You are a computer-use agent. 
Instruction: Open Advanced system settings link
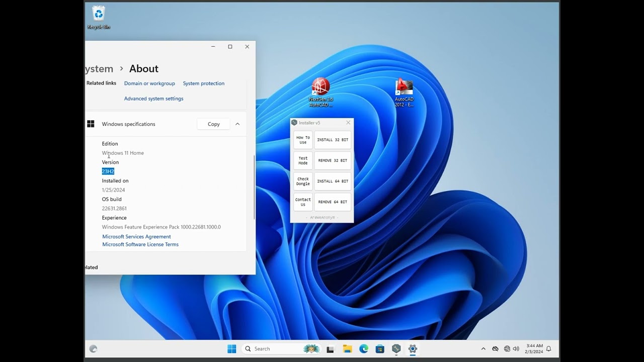click(154, 99)
